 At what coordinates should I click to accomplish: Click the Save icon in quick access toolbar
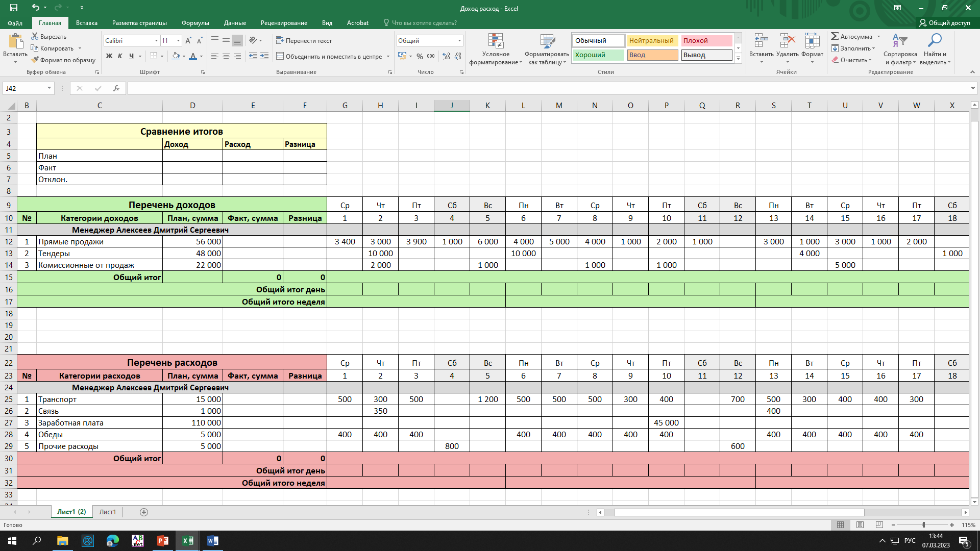coord(14,8)
